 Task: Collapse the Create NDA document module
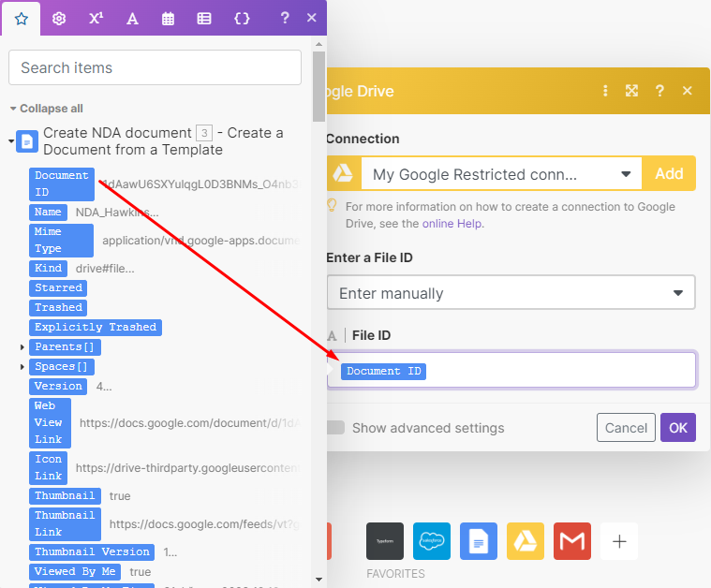tap(11, 141)
